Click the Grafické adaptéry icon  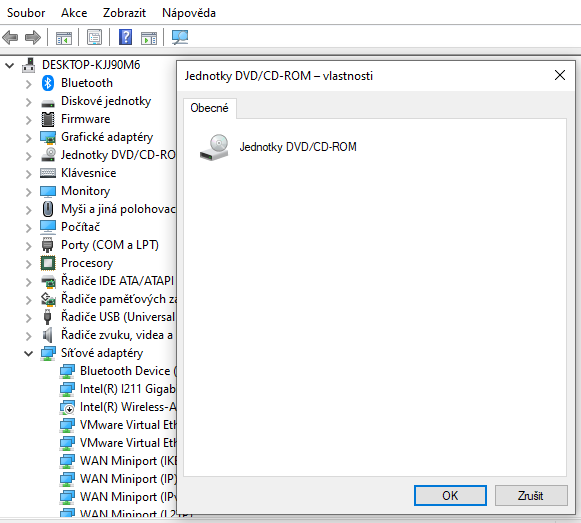pyautogui.click(x=48, y=137)
